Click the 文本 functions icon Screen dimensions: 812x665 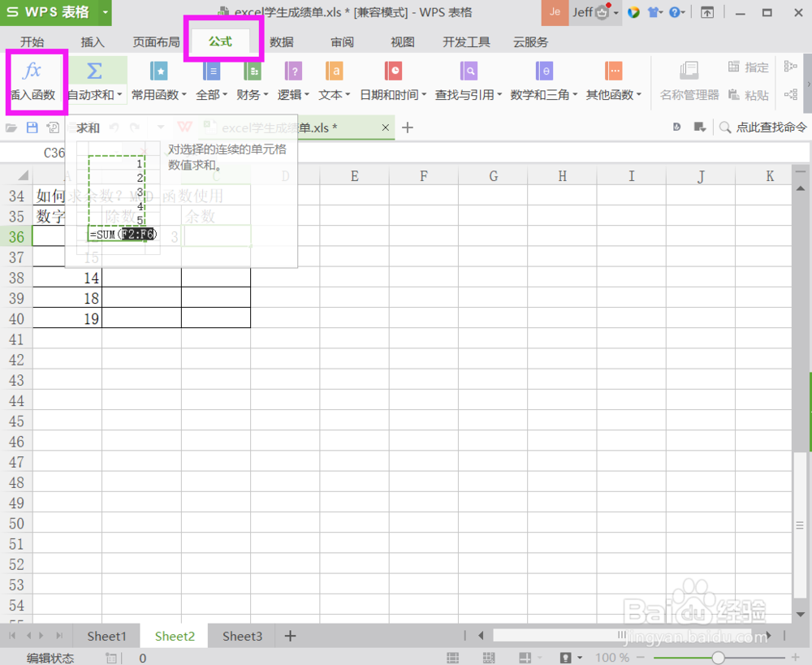click(334, 71)
